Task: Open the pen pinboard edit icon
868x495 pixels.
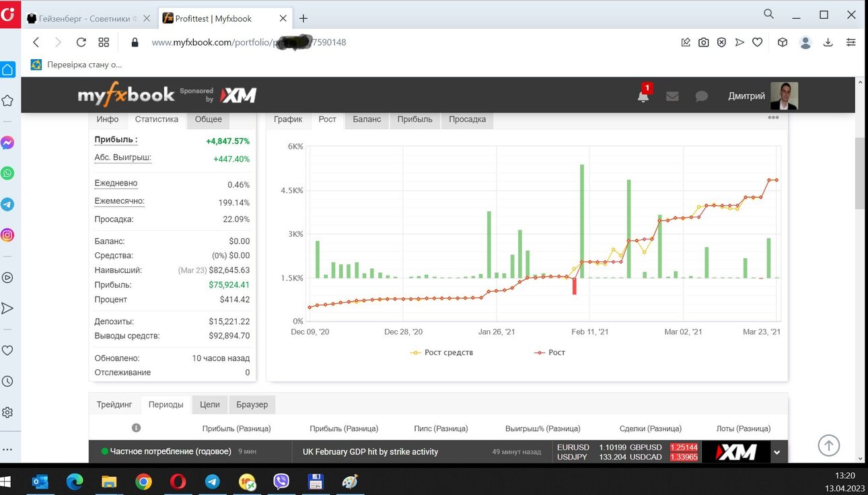Action: (686, 42)
